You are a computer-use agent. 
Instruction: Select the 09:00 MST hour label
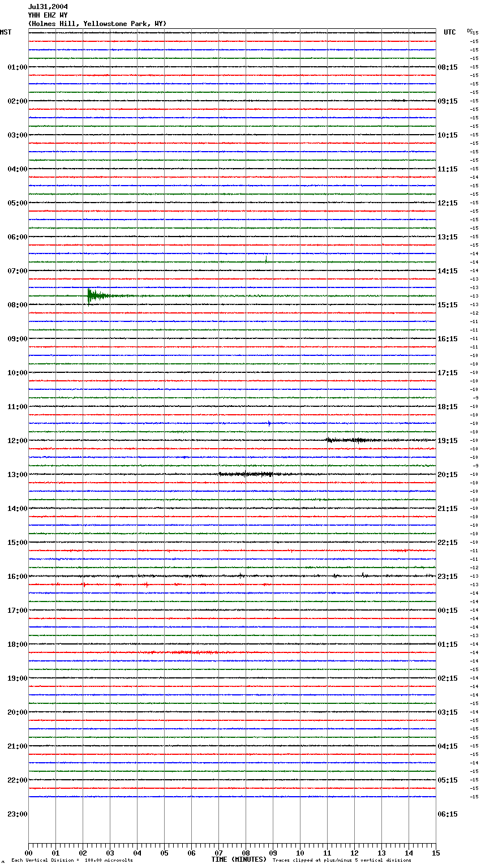coord(18,339)
